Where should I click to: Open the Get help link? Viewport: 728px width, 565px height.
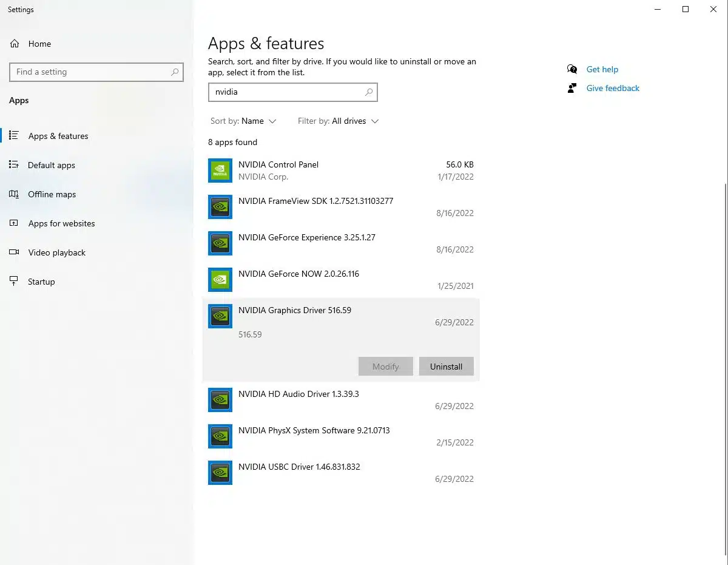[602, 69]
